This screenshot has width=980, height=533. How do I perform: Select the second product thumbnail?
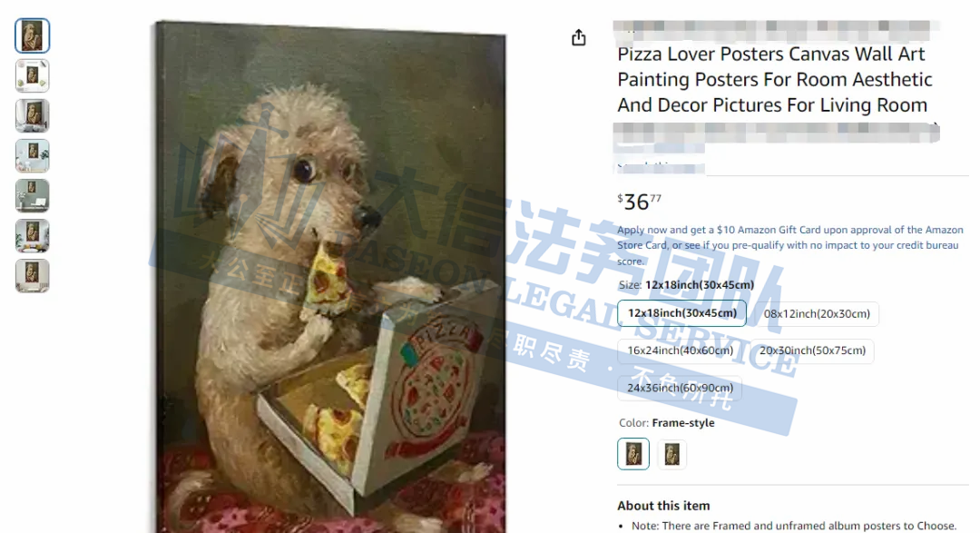tap(33, 75)
